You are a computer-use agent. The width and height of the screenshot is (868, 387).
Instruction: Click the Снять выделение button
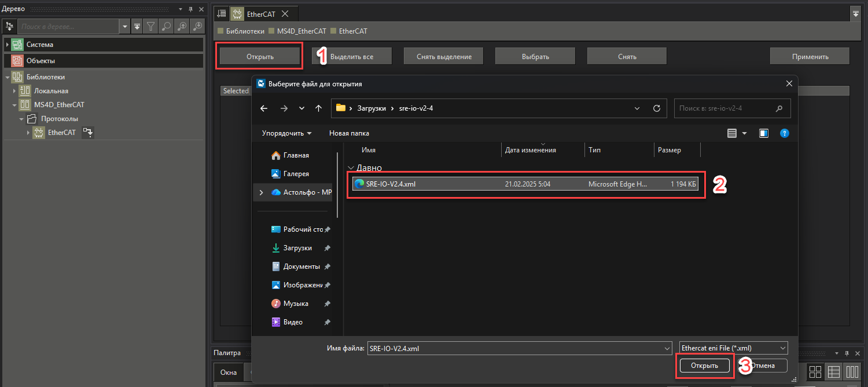pos(444,56)
